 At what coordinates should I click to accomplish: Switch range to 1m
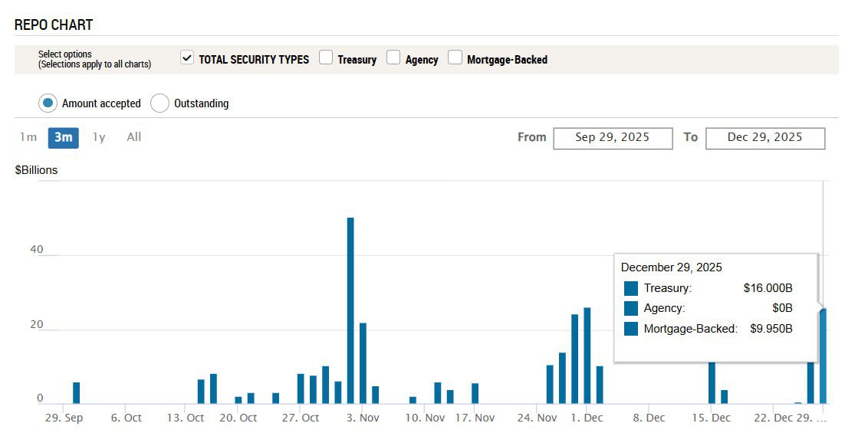pos(28,137)
